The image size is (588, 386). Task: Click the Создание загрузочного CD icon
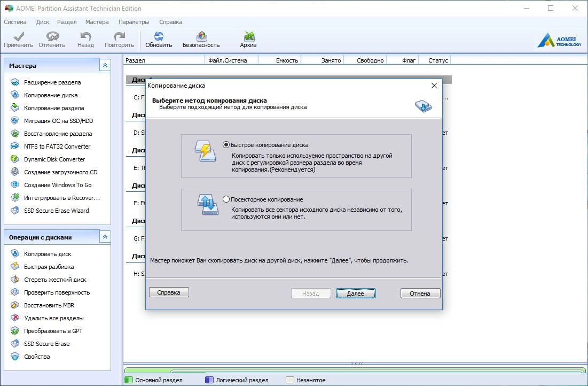(15, 172)
